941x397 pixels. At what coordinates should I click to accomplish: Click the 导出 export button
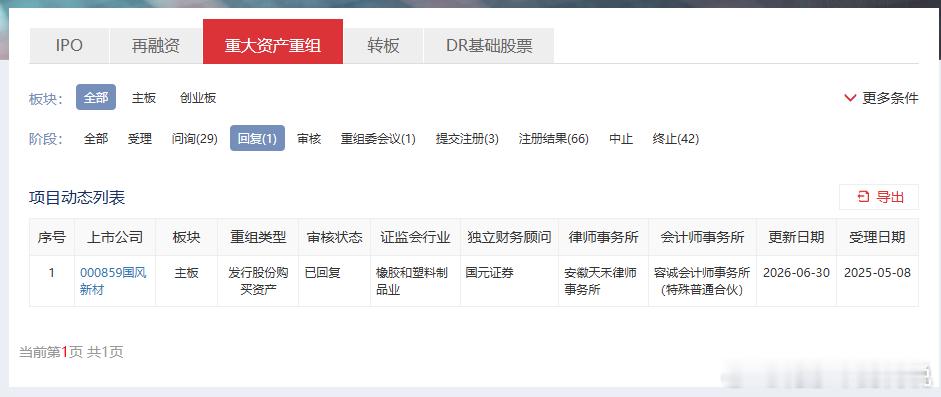pyautogui.click(x=879, y=197)
